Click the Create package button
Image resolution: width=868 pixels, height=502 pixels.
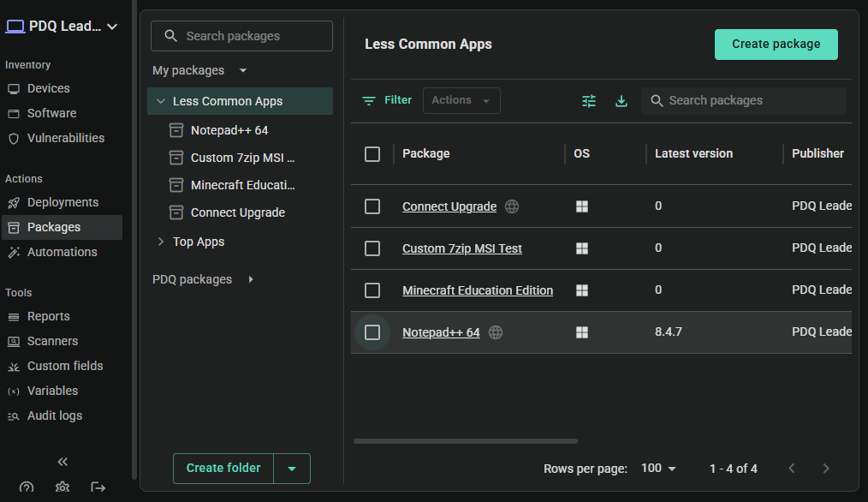[776, 45]
